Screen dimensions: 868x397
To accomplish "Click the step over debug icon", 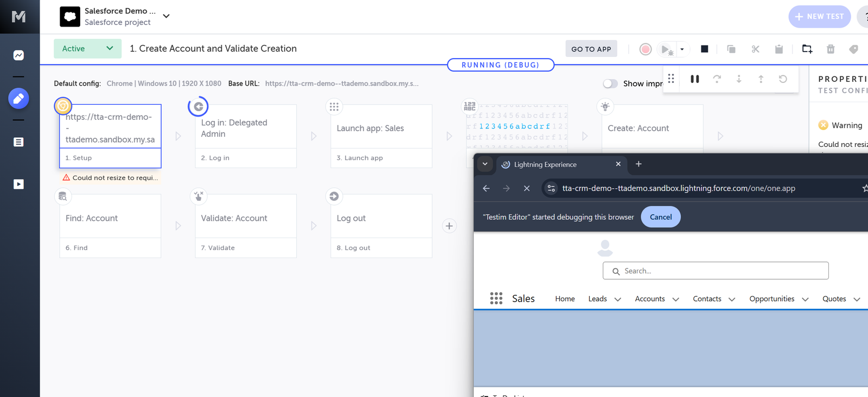I will [x=717, y=79].
